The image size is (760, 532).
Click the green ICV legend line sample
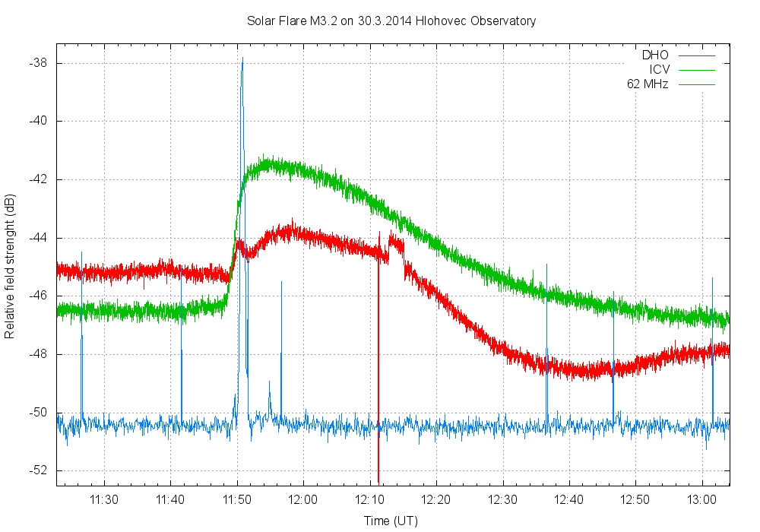click(x=697, y=70)
